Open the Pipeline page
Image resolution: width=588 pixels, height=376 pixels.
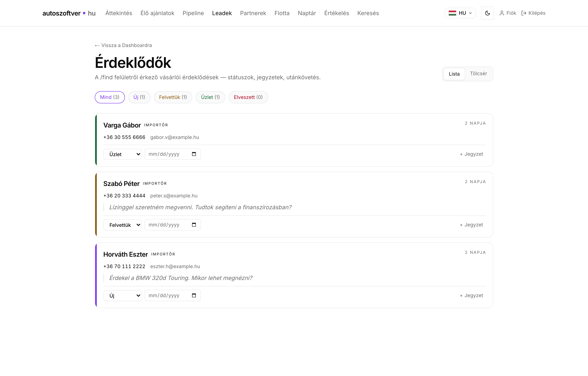pos(193,13)
